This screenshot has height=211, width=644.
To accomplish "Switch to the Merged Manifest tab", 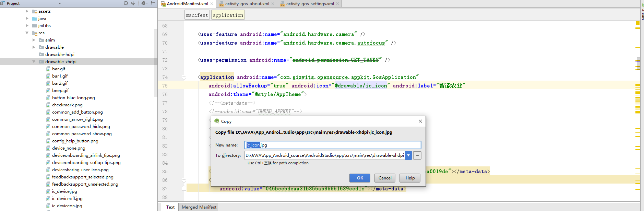I will click(x=199, y=207).
